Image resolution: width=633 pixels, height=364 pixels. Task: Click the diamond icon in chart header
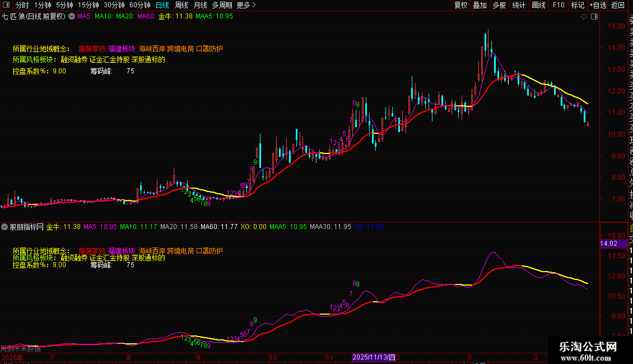coord(584,16)
